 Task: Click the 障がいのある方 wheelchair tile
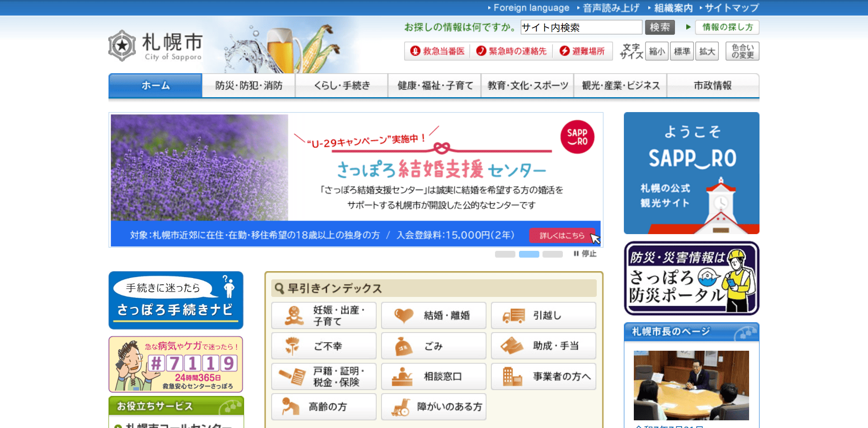coord(434,407)
